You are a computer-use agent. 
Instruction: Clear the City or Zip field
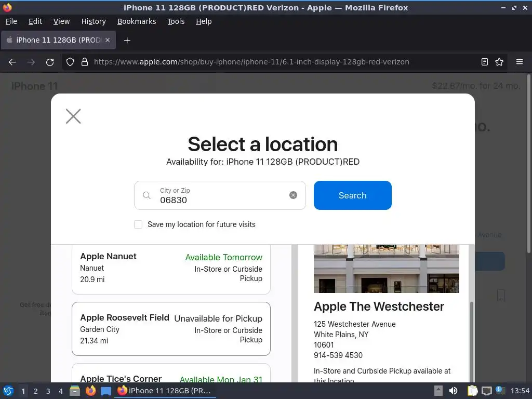click(293, 195)
